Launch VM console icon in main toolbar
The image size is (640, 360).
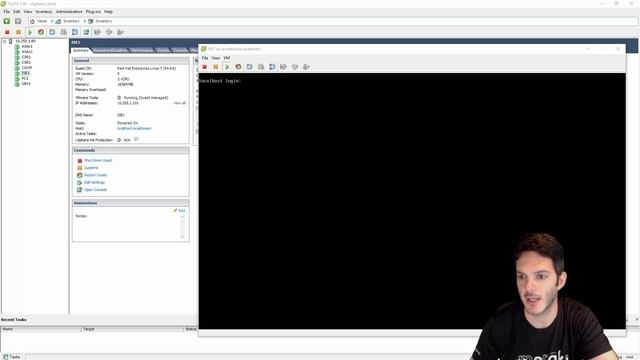tap(86, 32)
